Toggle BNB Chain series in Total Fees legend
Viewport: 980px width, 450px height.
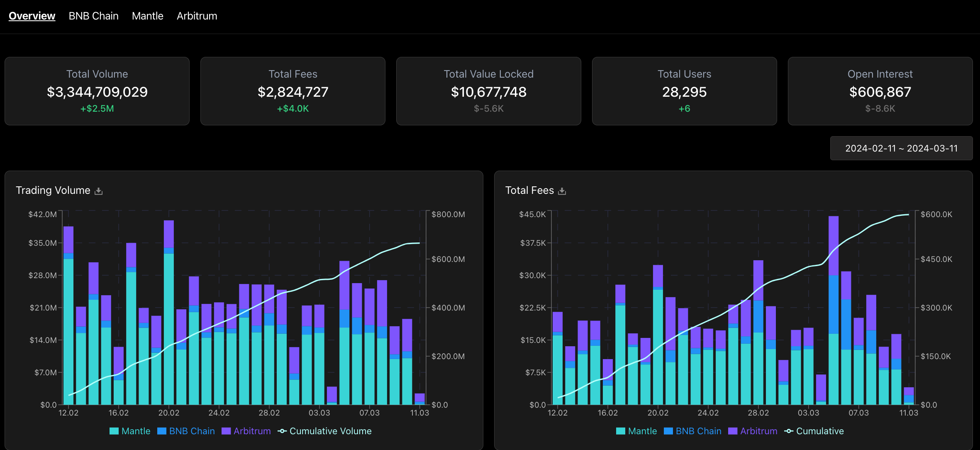pyautogui.click(x=693, y=431)
